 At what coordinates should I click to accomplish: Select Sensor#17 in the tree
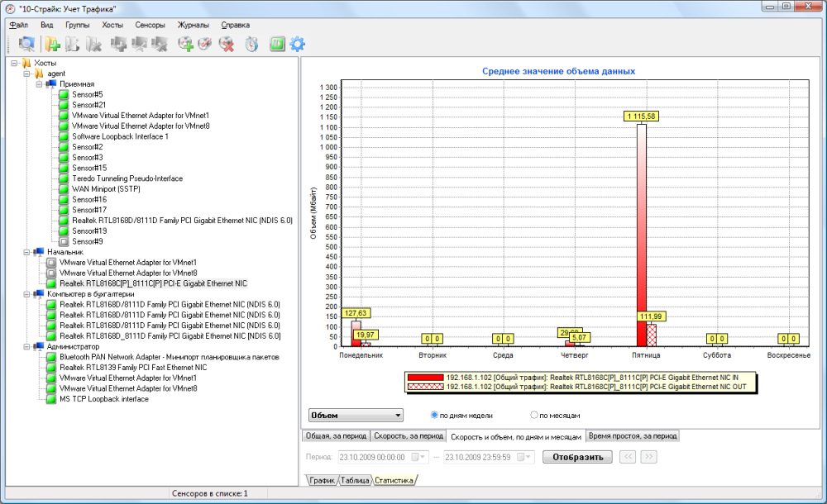point(89,210)
